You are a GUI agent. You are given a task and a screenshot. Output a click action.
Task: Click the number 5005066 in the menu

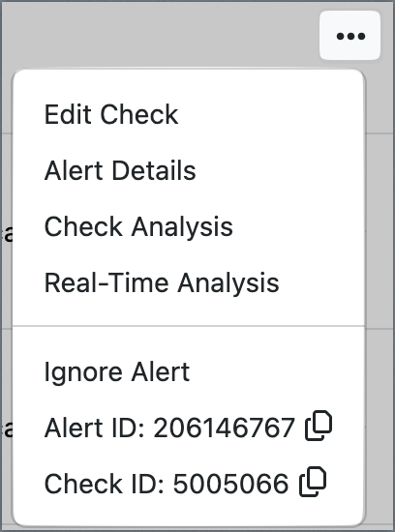(230, 484)
